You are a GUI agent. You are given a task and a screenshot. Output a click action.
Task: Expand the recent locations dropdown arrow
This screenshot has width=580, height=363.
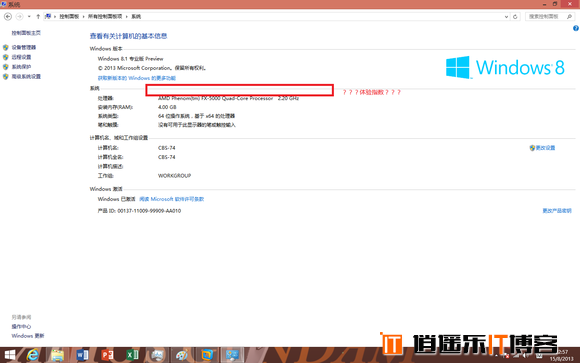point(29,17)
